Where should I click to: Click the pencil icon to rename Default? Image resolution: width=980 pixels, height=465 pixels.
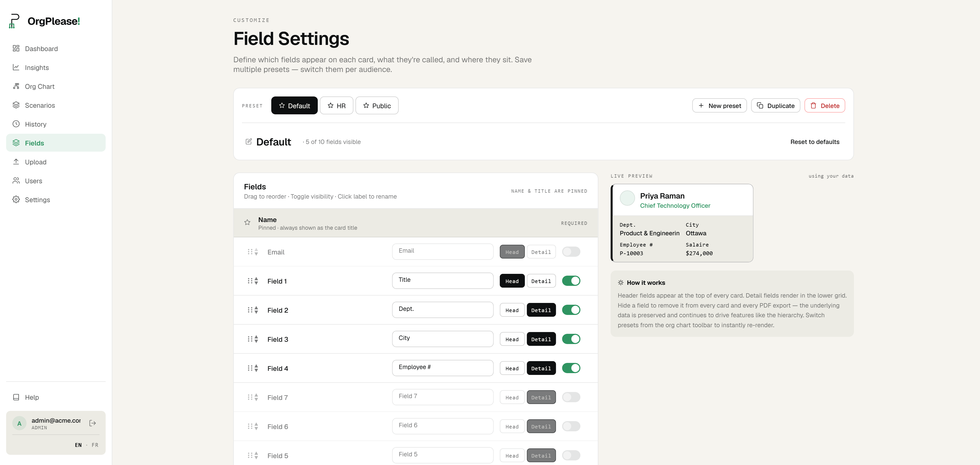click(248, 142)
